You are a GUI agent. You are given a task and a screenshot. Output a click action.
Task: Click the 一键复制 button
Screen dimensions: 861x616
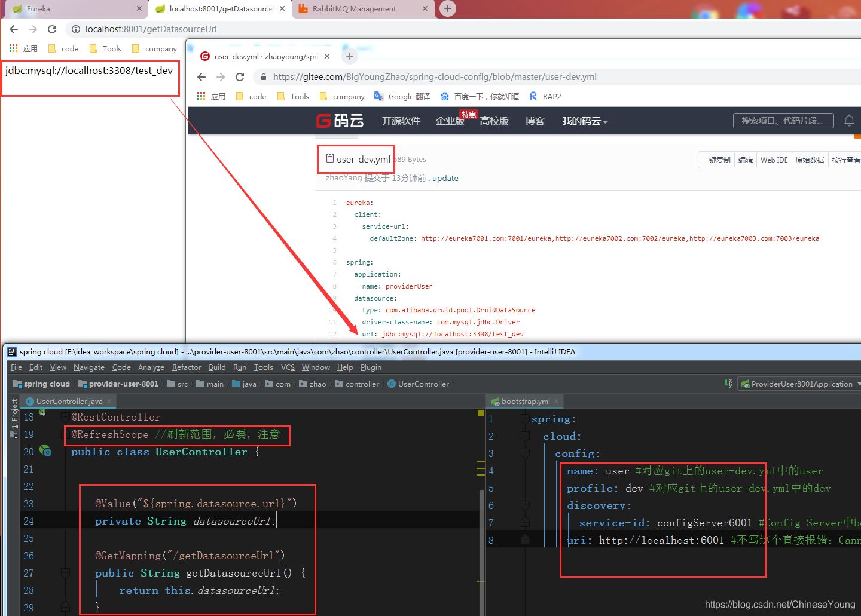[716, 160]
